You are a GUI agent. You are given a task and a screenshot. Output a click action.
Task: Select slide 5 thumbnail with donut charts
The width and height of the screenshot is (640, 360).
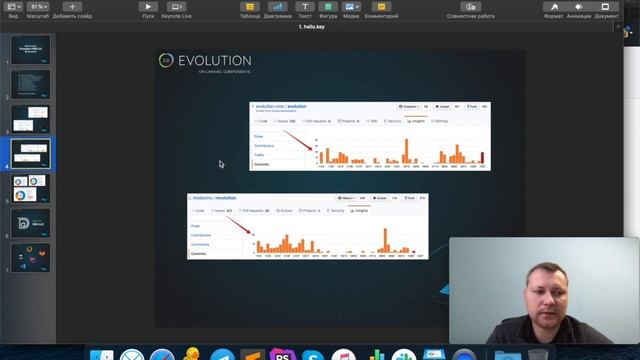(x=31, y=188)
